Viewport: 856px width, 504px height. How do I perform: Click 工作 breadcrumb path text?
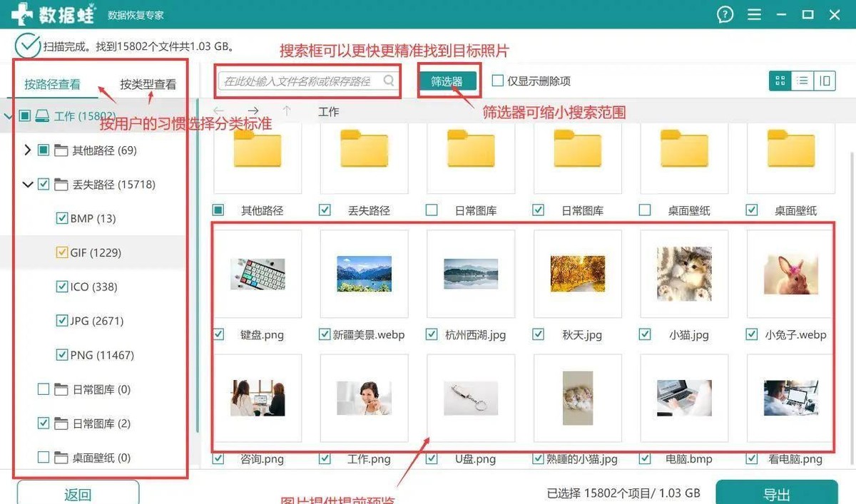[328, 112]
